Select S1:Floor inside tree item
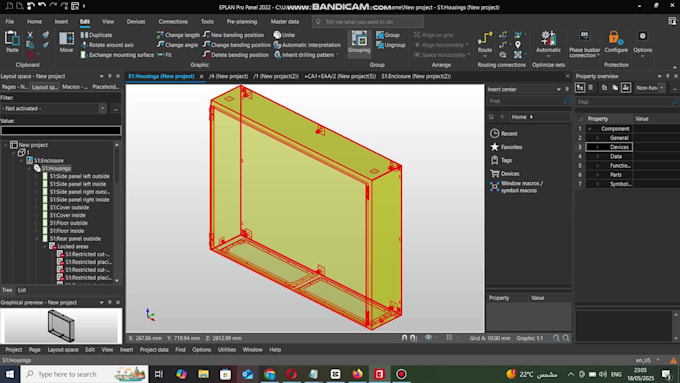The width and height of the screenshot is (680, 383). (x=66, y=231)
